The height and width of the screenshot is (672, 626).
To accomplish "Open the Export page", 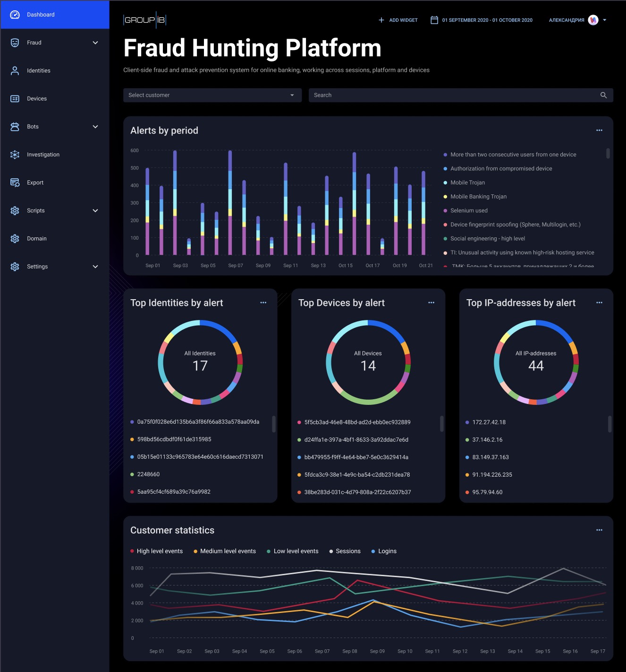I will pyautogui.click(x=55, y=183).
